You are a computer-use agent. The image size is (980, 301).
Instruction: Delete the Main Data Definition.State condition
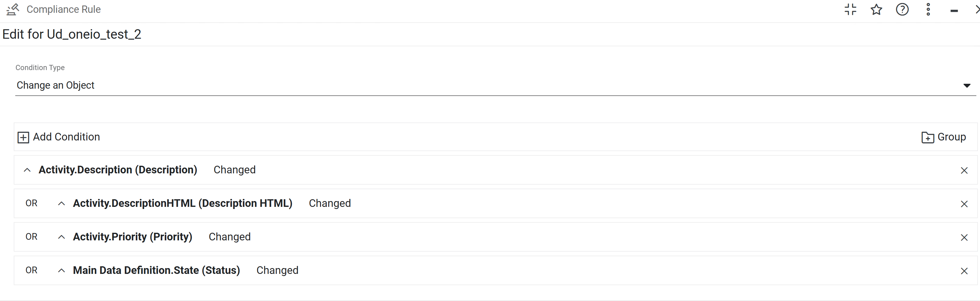(964, 271)
